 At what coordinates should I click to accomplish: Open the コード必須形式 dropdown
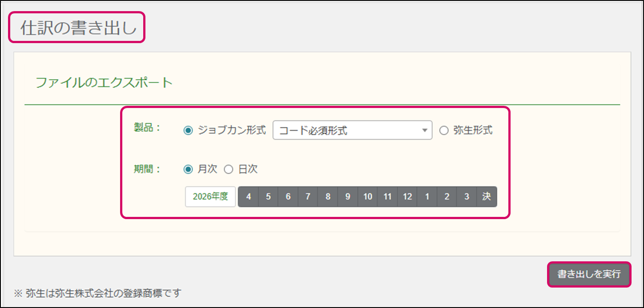coord(352,131)
